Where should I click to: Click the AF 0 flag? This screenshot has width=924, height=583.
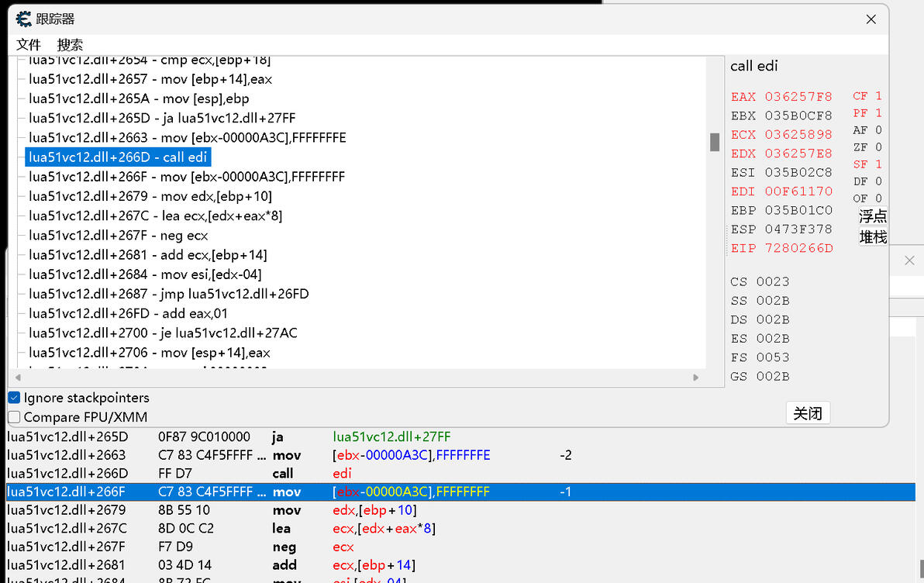(867, 129)
